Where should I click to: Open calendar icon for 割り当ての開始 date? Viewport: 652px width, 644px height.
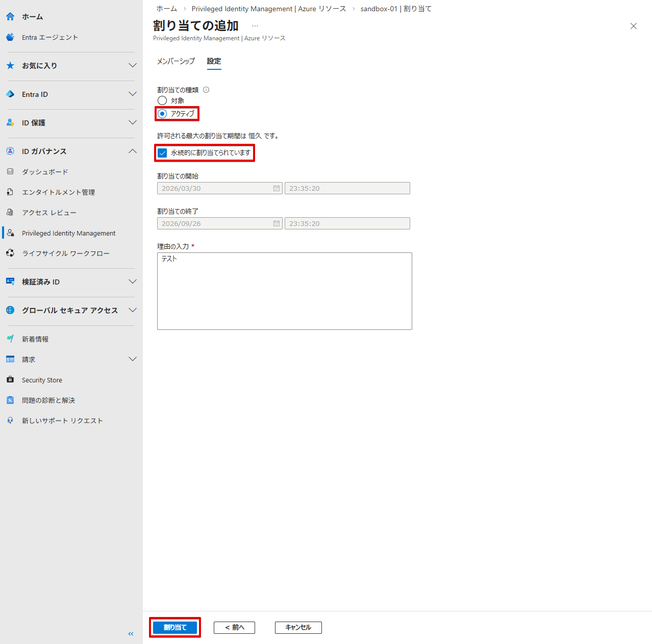click(x=277, y=188)
